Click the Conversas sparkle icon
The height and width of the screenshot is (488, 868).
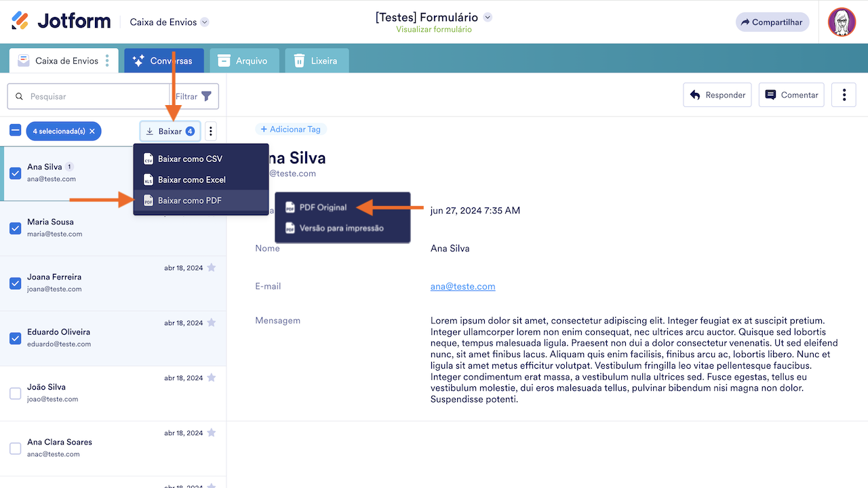click(x=138, y=61)
